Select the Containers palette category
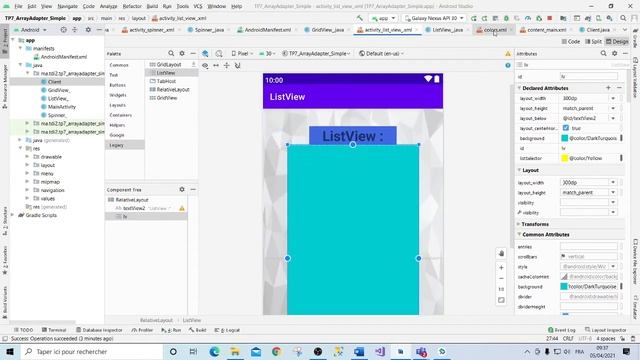 pyautogui.click(x=120, y=115)
